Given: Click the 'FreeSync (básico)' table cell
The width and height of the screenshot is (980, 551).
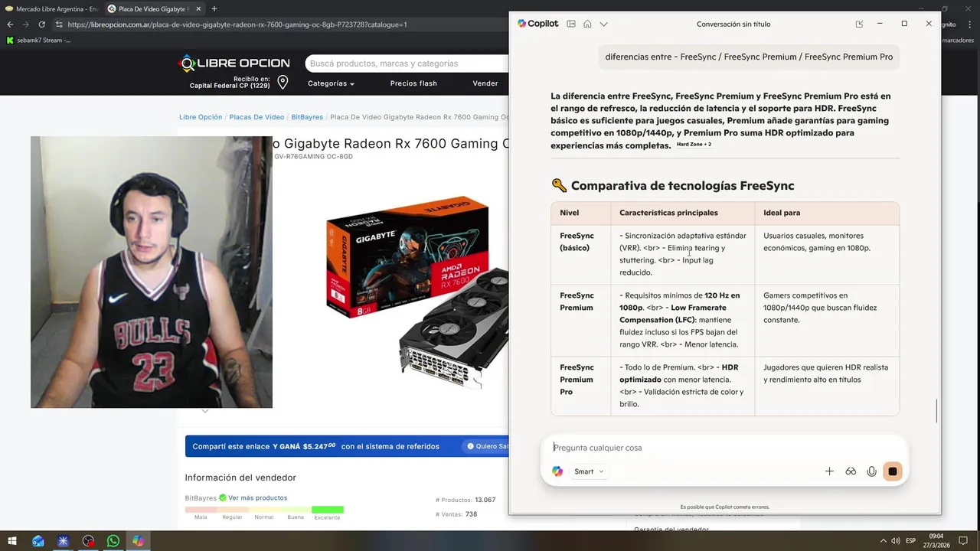Looking at the screenshot, I should (580, 255).
